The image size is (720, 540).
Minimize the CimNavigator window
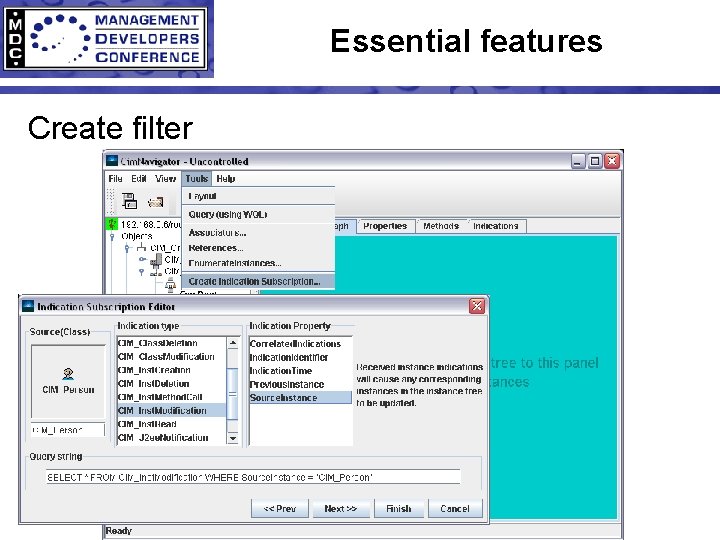pos(578,161)
